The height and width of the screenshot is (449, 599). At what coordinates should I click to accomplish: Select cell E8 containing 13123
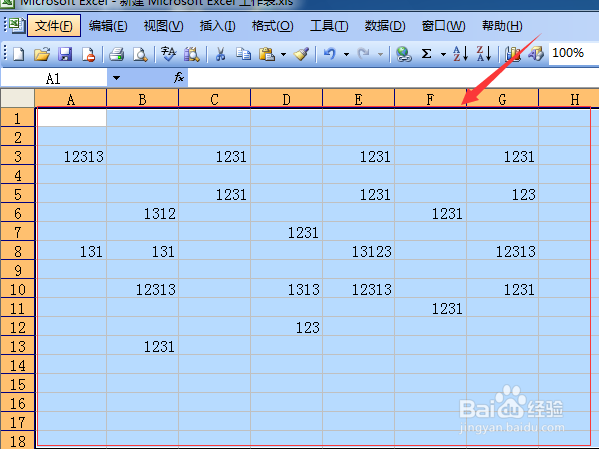coord(358,251)
